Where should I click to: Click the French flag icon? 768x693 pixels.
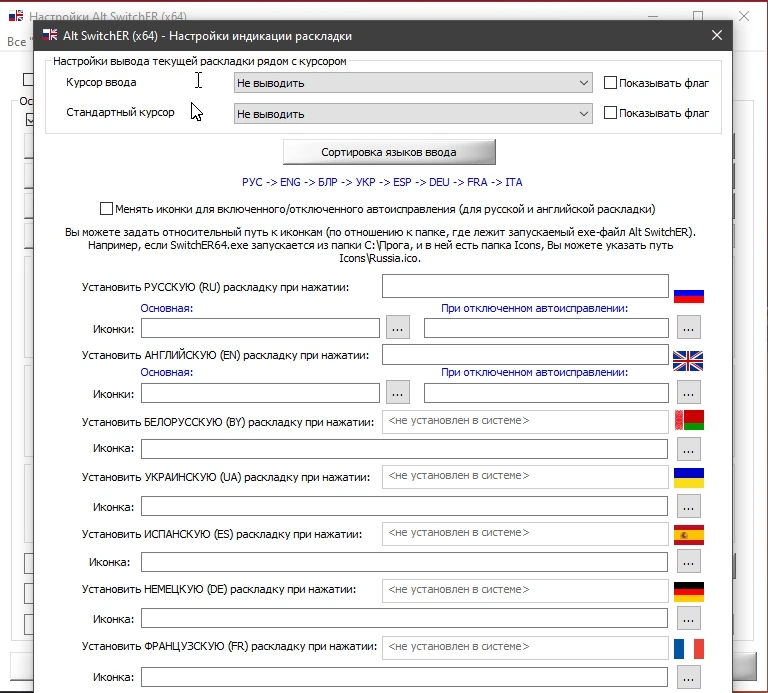[x=689, y=649]
